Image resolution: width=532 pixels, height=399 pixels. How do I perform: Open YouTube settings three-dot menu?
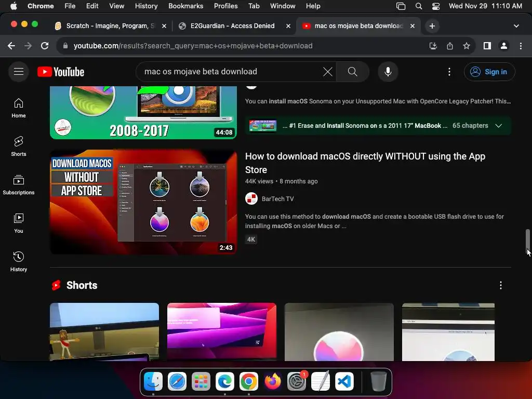tap(449, 72)
